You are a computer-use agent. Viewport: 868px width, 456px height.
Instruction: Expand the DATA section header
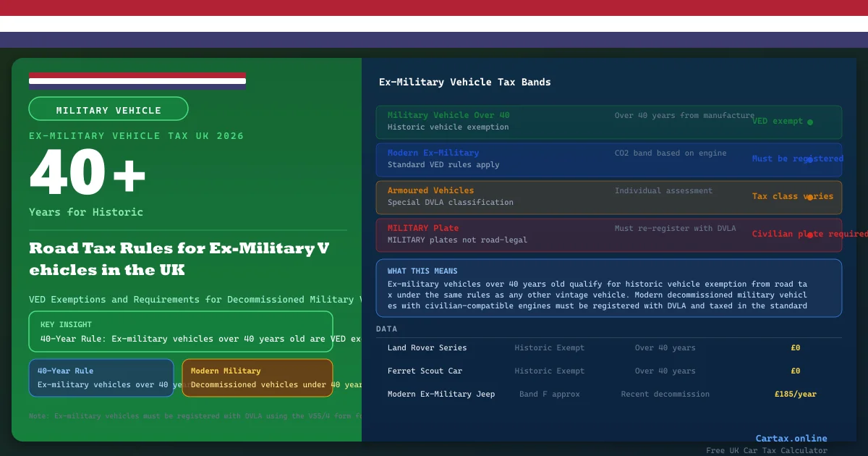pos(387,329)
